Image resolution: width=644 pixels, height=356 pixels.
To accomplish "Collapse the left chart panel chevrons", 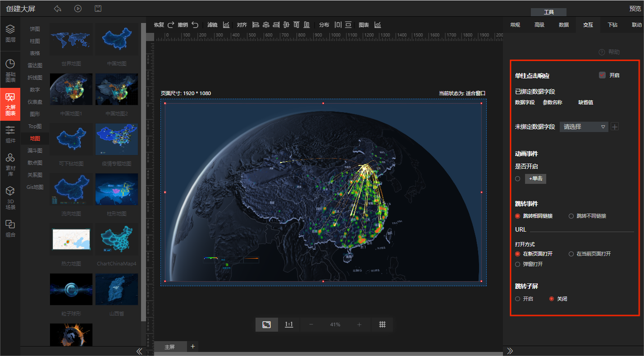I will coord(139,351).
